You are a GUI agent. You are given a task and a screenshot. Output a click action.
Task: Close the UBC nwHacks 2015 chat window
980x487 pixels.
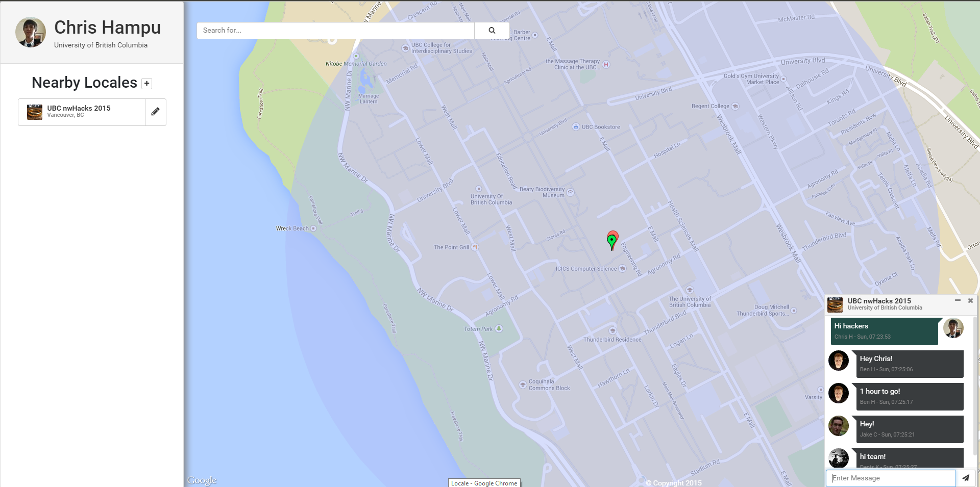(970, 300)
